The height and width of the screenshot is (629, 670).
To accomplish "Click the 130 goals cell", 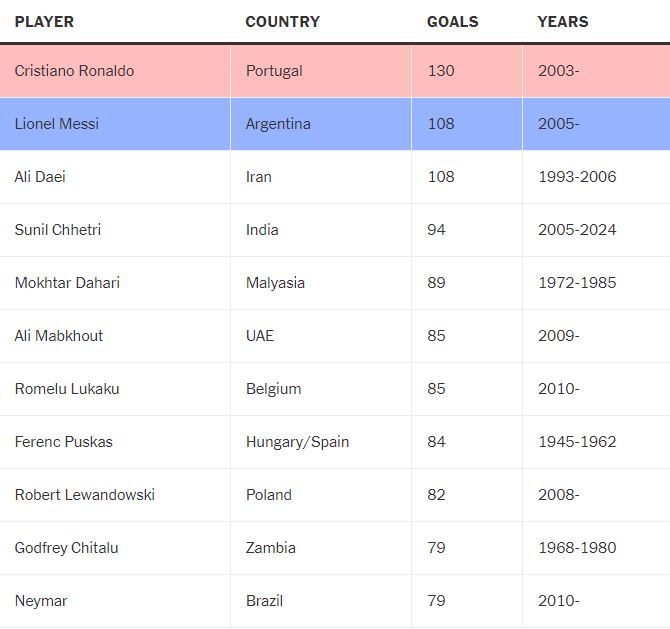I will click(x=440, y=71).
